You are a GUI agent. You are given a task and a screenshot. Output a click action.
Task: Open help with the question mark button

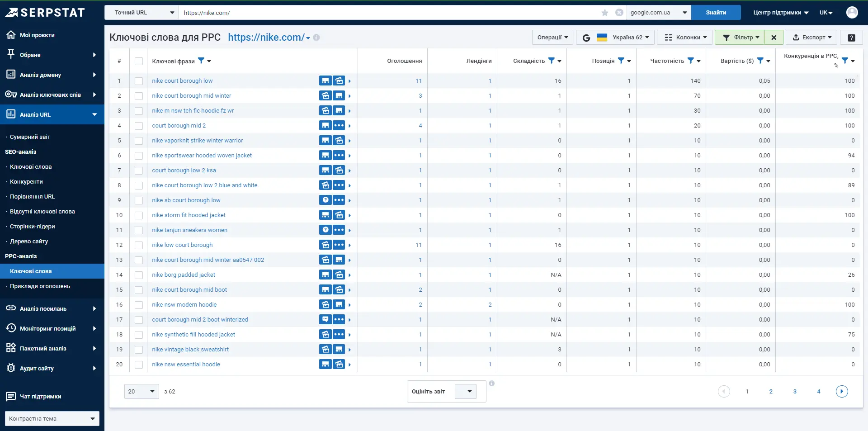point(851,38)
